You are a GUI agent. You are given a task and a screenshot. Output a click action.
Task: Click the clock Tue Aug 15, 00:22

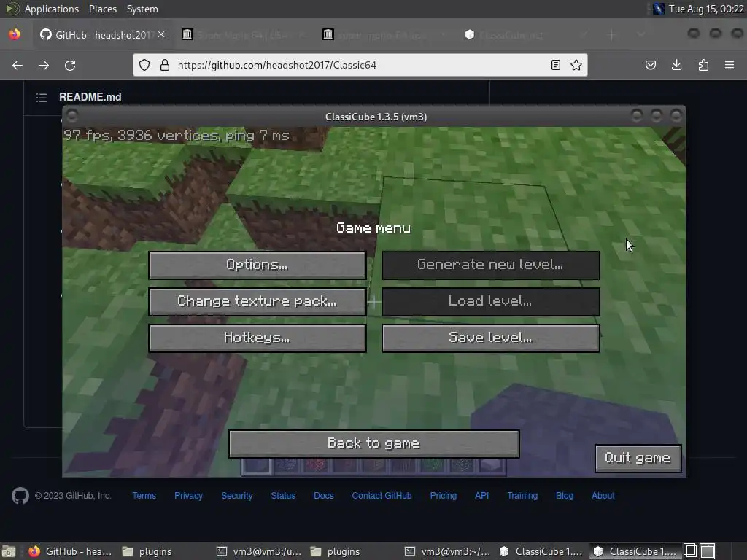click(x=706, y=9)
